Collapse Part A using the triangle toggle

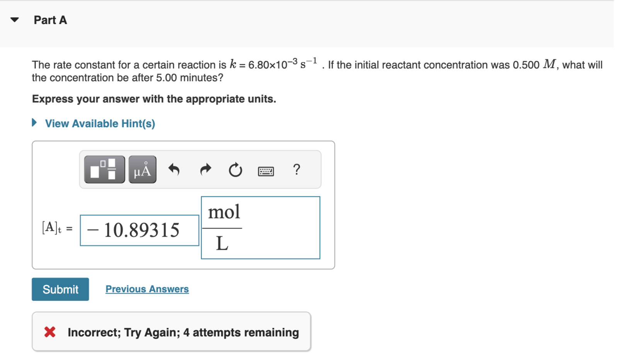coord(14,20)
